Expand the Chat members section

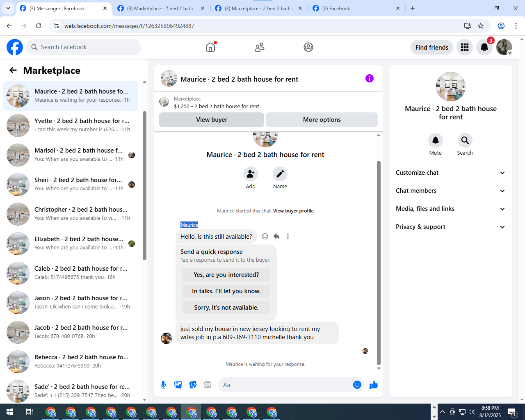coord(451,191)
